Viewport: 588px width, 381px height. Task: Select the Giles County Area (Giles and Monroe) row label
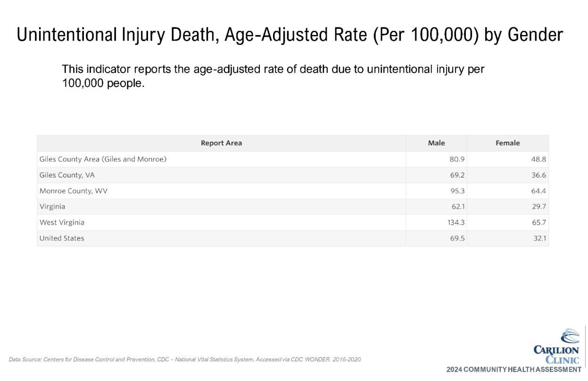tap(103, 159)
